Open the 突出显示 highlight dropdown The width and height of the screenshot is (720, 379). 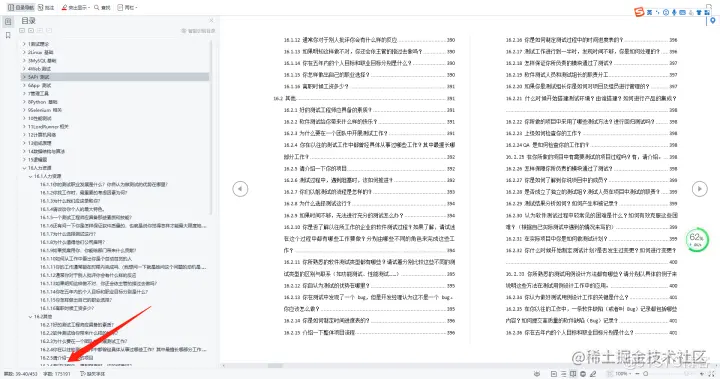75,7
